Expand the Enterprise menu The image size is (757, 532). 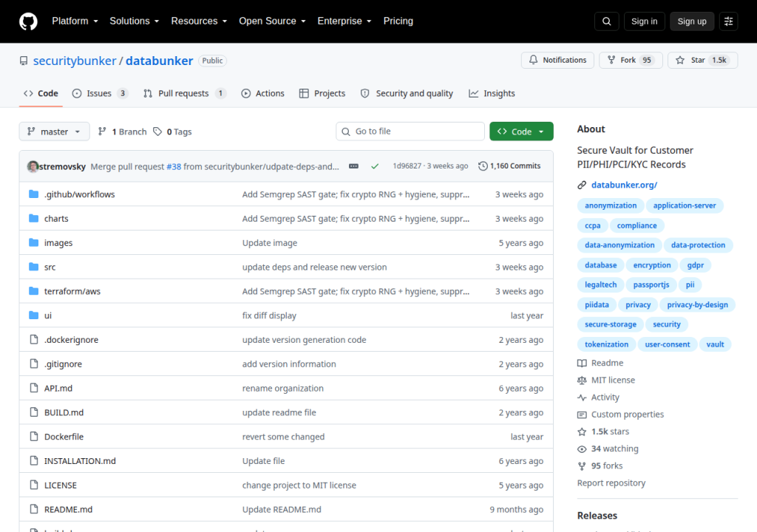[344, 21]
